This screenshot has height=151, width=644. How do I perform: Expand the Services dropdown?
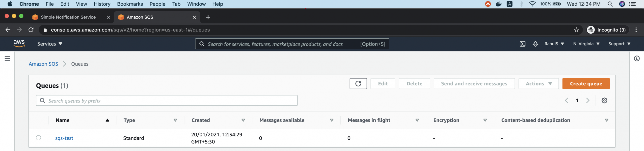coord(50,44)
